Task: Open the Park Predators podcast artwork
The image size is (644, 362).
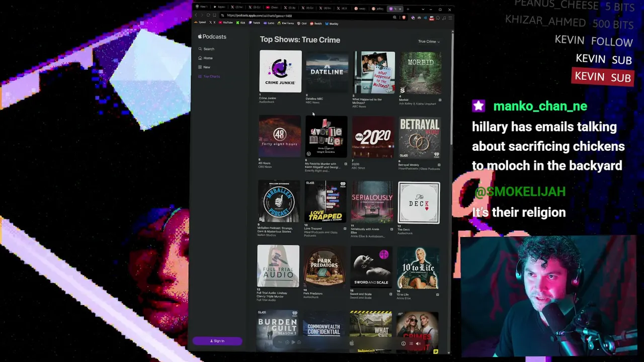Action: pyautogui.click(x=325, y=267)
